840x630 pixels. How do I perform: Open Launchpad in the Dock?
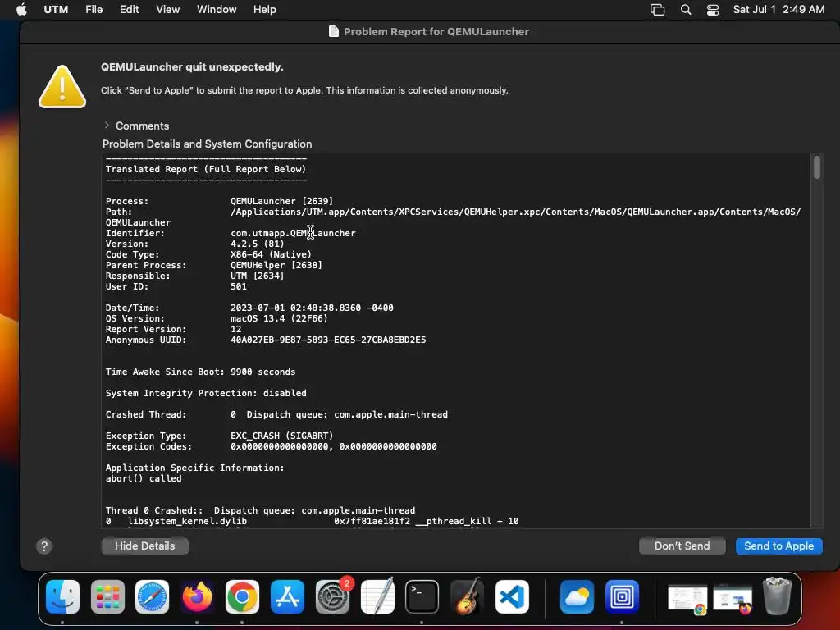(x=107, y=596)
